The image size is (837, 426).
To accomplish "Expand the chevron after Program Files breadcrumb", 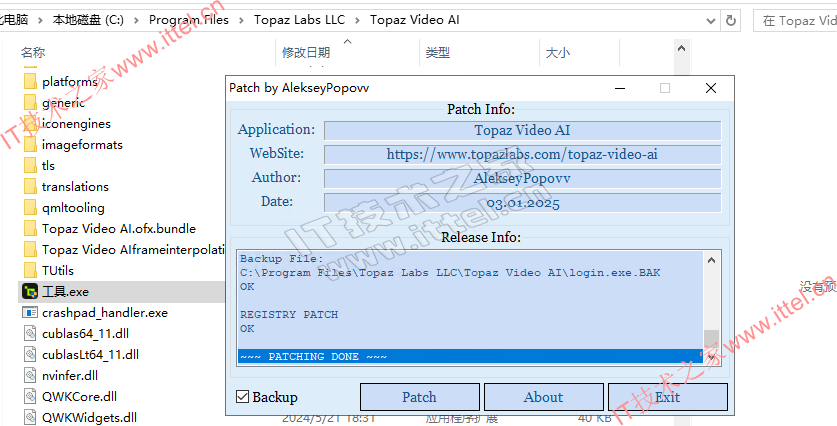I will point(241,21).
